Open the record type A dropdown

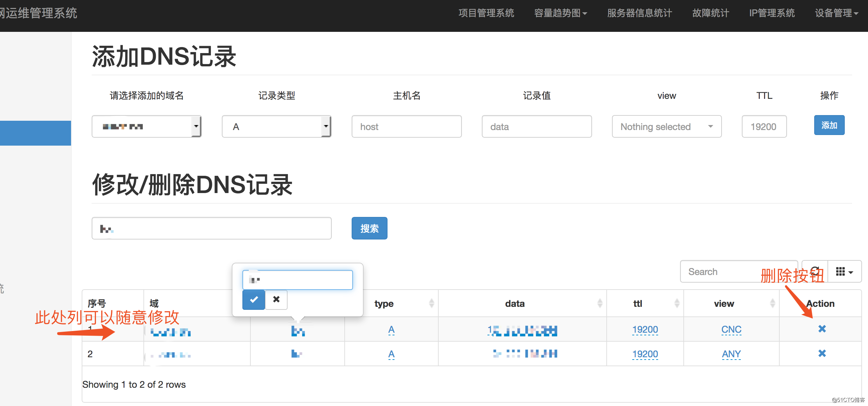click(x=276, y=127)
